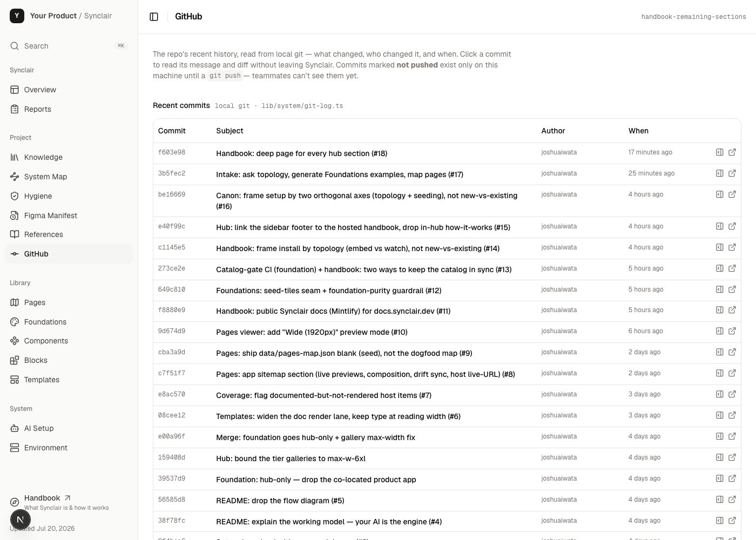Click '6 hours ago' timestamp
756x540 pixels.
tap(645, 331)
